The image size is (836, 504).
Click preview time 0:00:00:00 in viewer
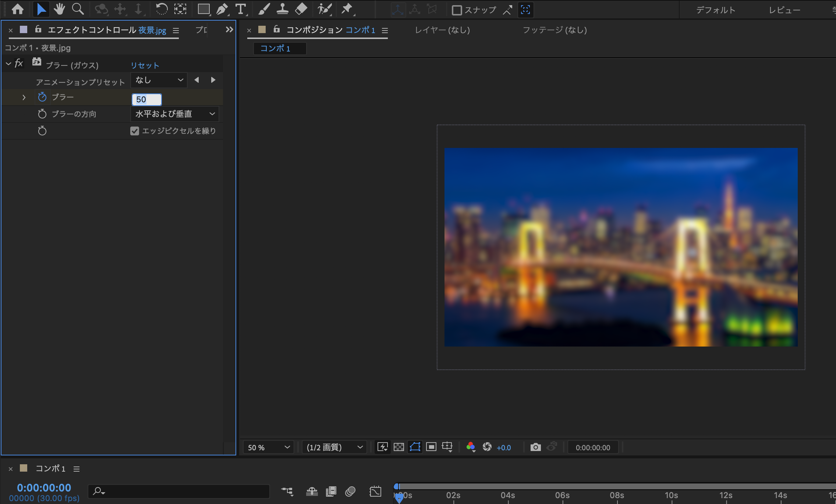593,448
